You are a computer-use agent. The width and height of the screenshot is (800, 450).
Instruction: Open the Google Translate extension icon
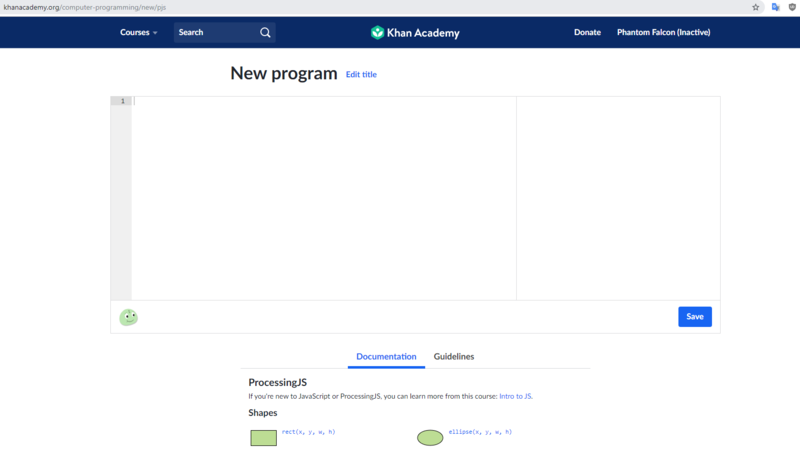click(775, 7)
